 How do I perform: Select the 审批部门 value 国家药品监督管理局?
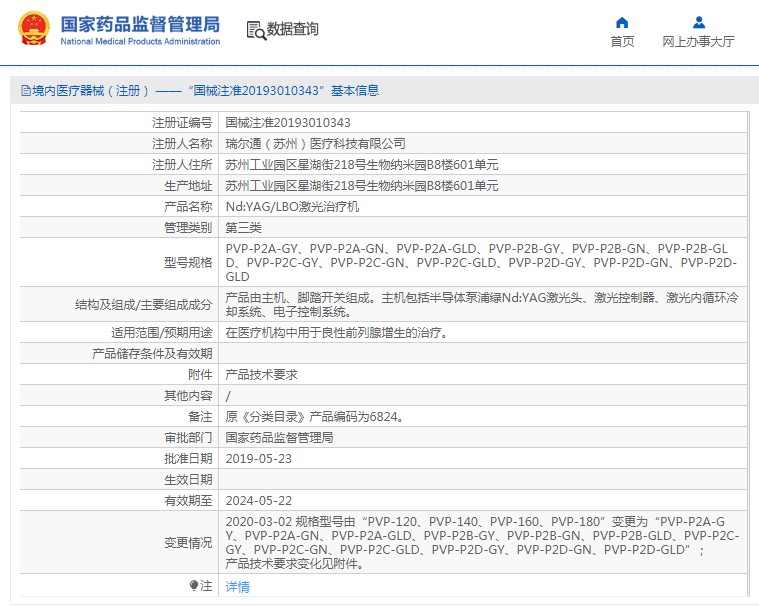(x=279, y=438)
